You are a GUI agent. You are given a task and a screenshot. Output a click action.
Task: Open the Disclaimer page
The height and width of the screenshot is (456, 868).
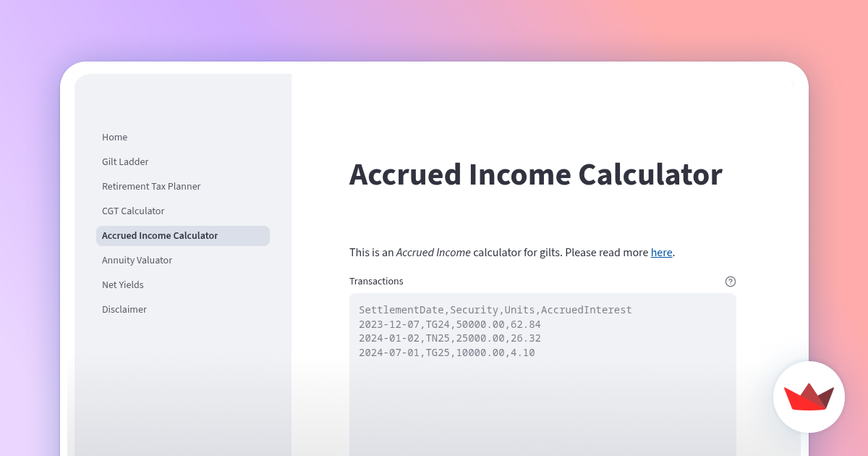[124, 309]
